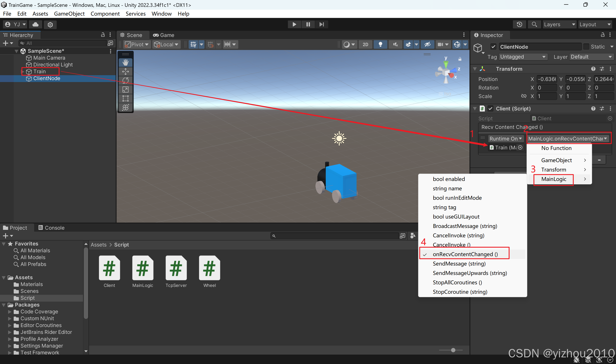
Task: Click the Play button
Action: click(x=294, y=24)
